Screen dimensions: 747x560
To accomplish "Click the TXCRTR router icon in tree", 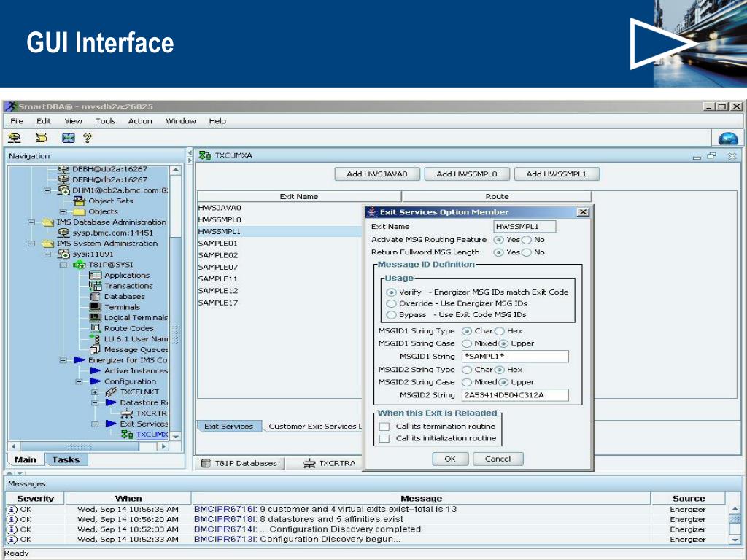I will pos(127,413).
